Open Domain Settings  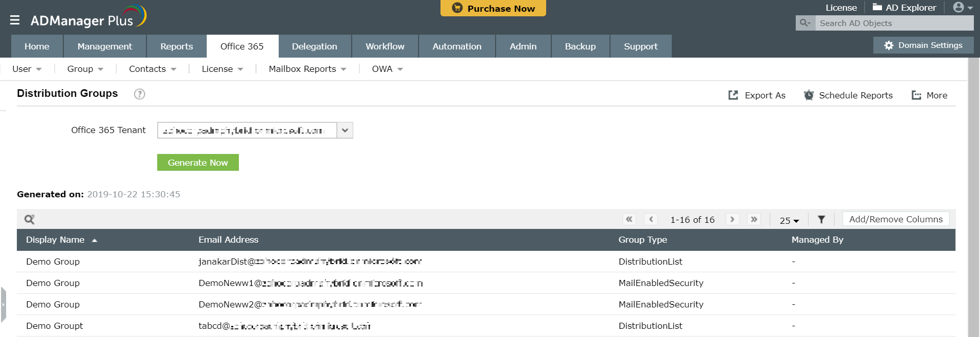[923, 45]
